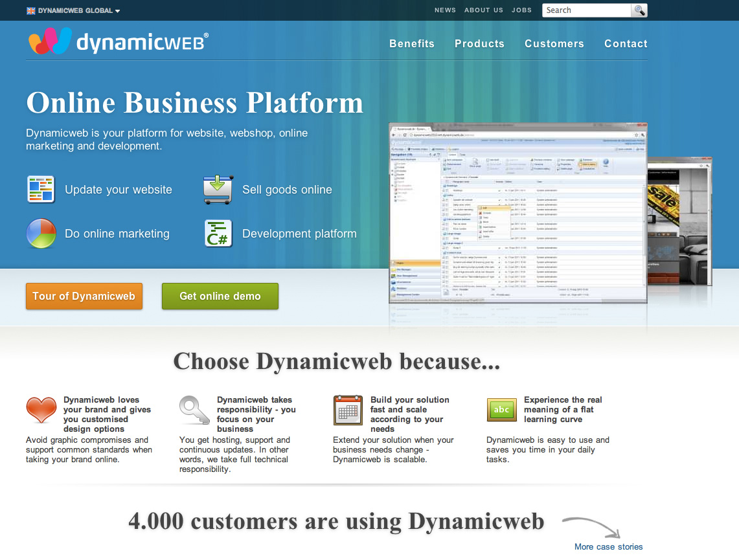739x560 pixels.
Task: Click the key icon
Action: point(194,410)
